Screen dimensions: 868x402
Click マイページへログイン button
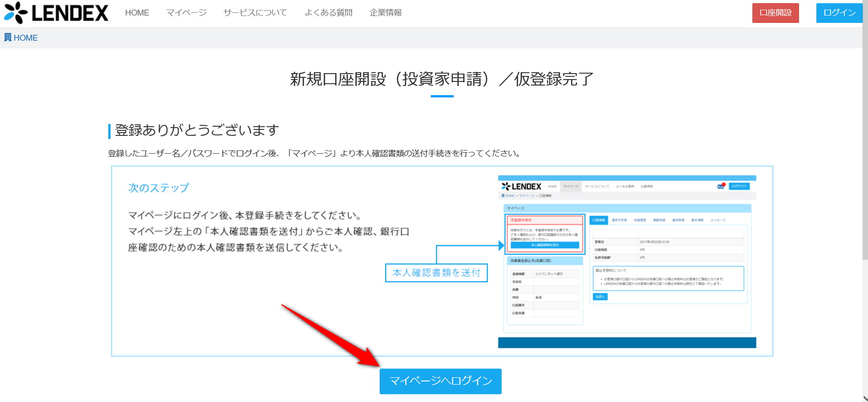coord(440,381)
